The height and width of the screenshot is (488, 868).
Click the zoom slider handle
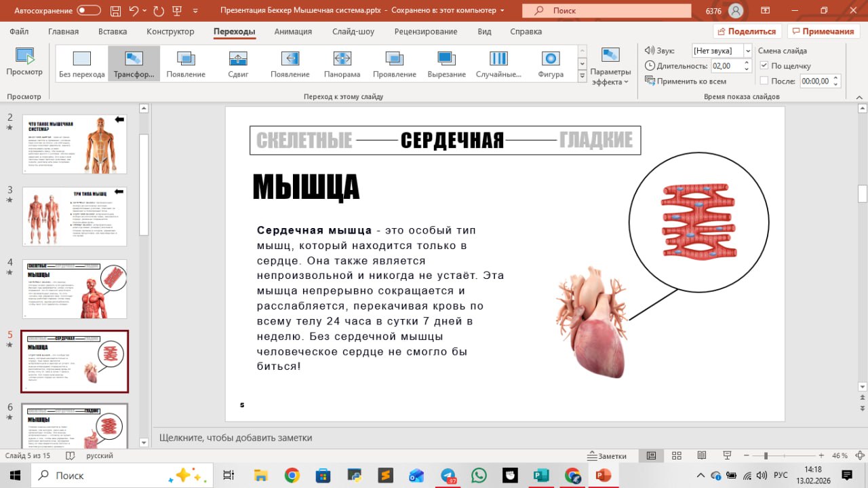click(766, 455)
